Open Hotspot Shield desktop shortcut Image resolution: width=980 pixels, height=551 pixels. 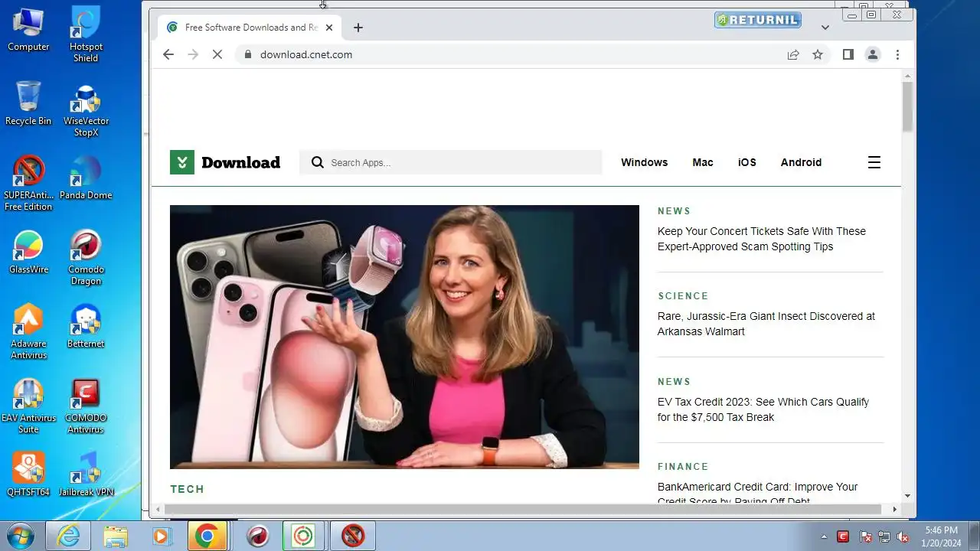86,34
